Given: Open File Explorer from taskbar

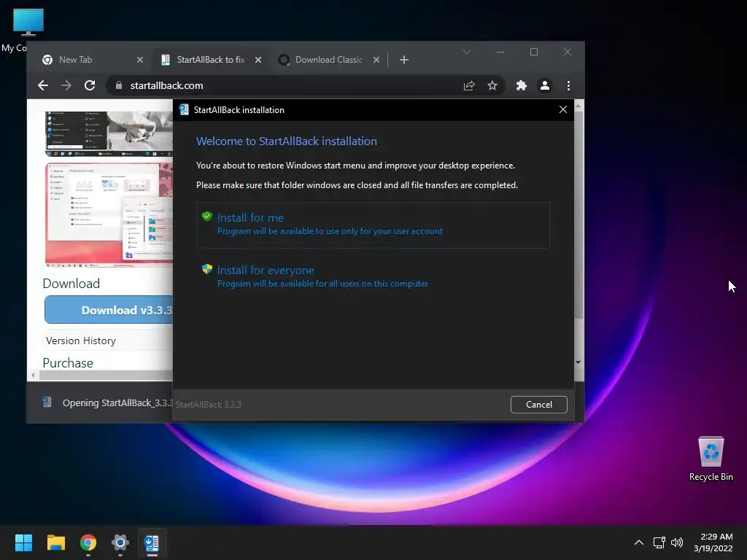Looking at the screenshot, I should click(55, 542).
